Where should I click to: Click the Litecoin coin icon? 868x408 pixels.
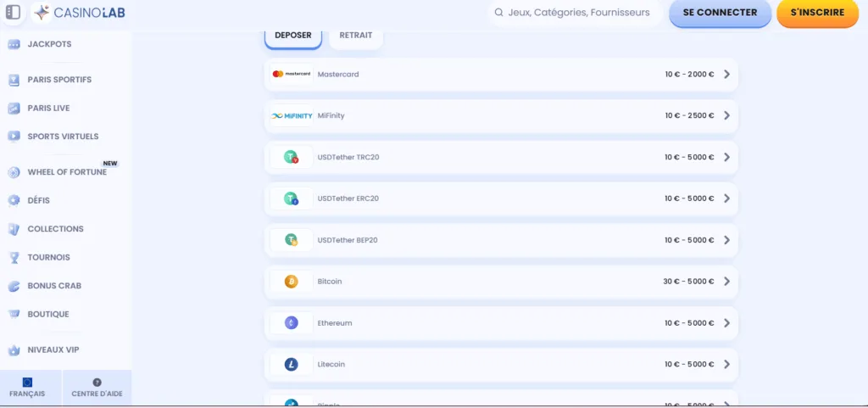coord(292,365)
